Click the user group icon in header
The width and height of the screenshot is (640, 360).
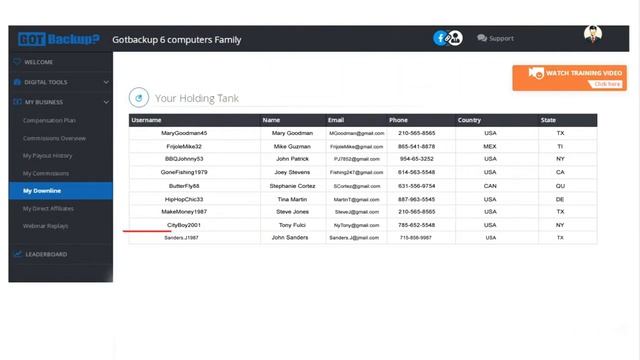point(456,38)
